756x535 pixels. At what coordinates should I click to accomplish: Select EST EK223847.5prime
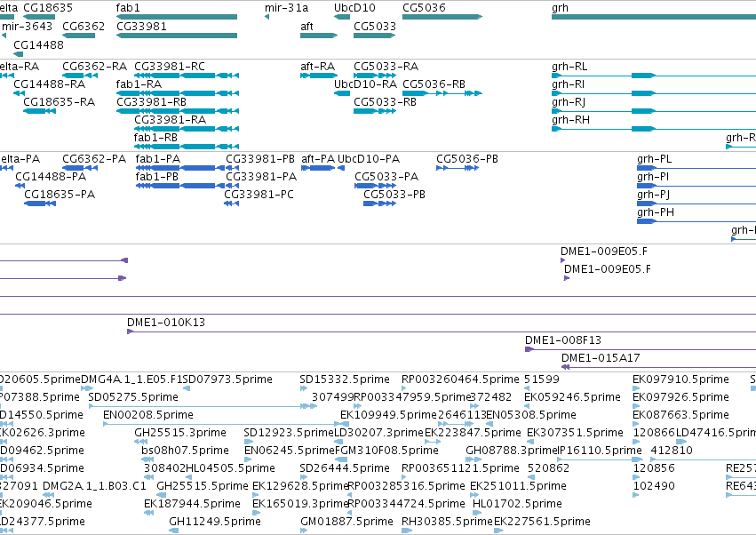click(433, 442)
